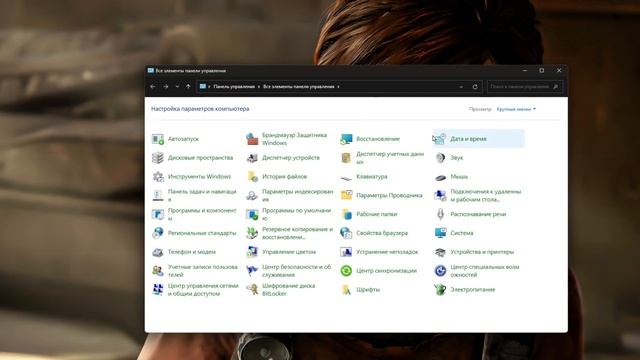Viewport: 640px width, 360px height.
Task: Open the Шрифты icon
Action: point(346,290)
